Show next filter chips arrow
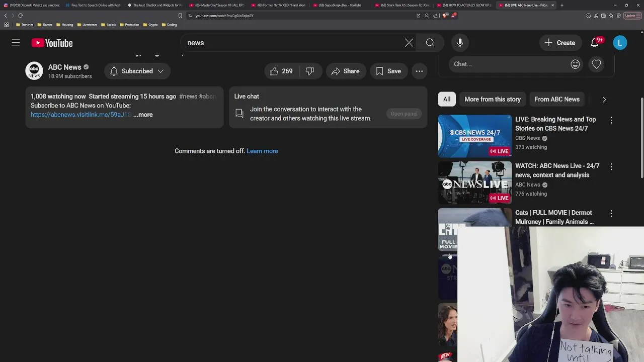This screenshot has height=362, width=644. pyautogui.click(x=604, y=100)
